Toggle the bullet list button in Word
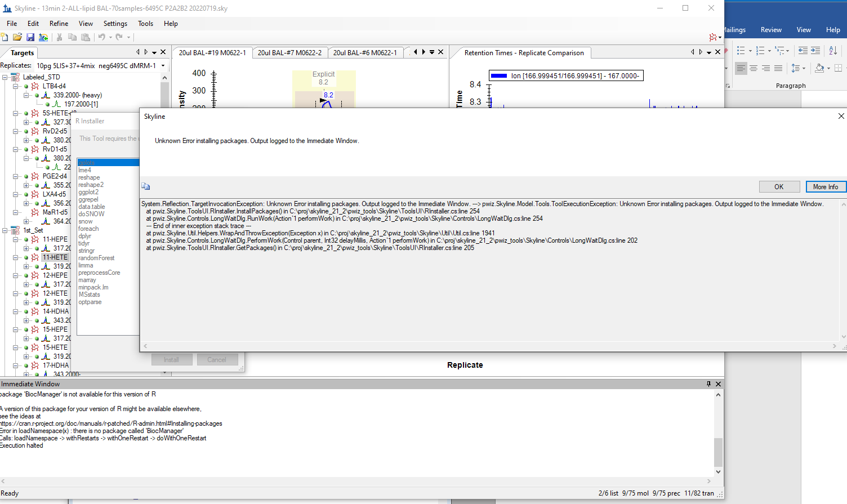Viewport: 847px width, 504px height. [x=741, y=51]
